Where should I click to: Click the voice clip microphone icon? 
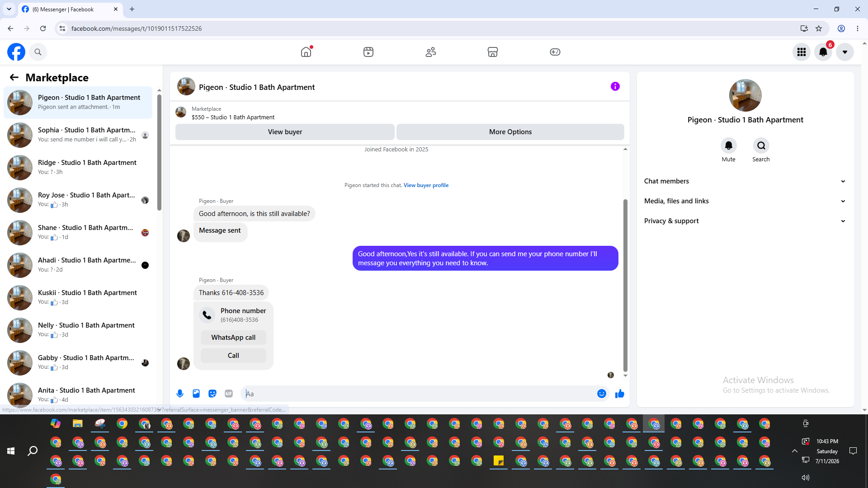click(x=180, y=394)
